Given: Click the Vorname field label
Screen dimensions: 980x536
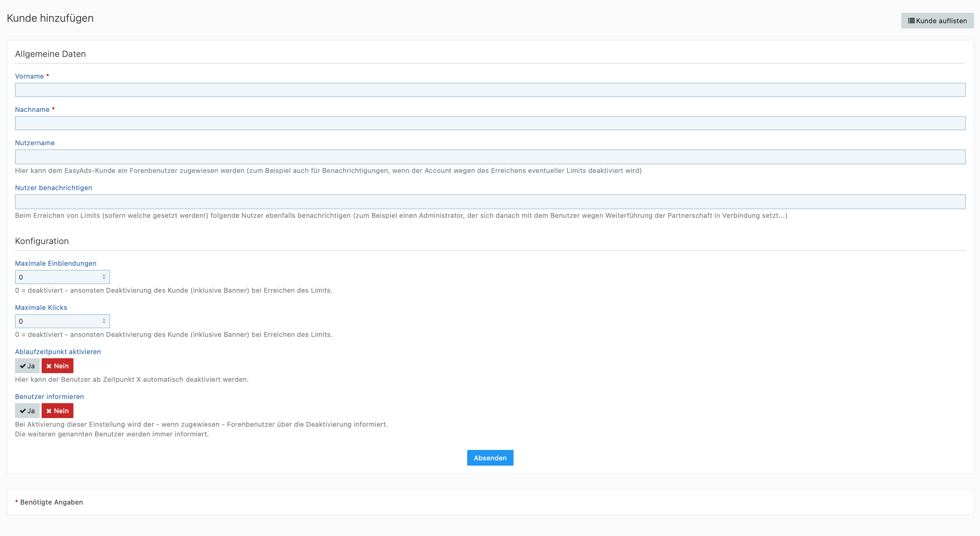Looking at the screenshot, I should (x=29, y=76).
